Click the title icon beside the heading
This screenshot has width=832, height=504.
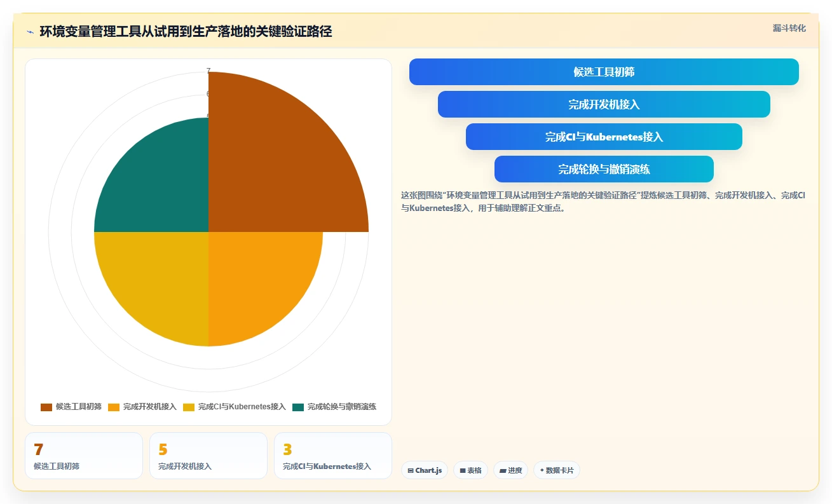(x=30, y=32)
